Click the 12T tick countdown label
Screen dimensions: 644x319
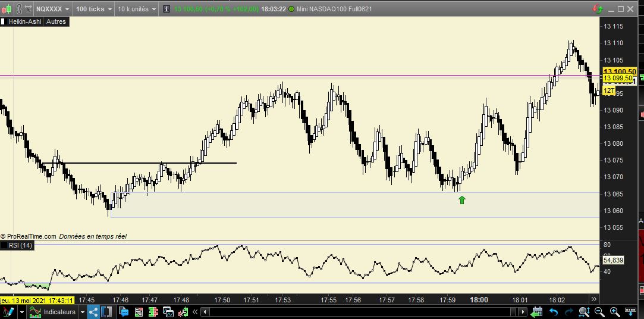coord(609,91)
